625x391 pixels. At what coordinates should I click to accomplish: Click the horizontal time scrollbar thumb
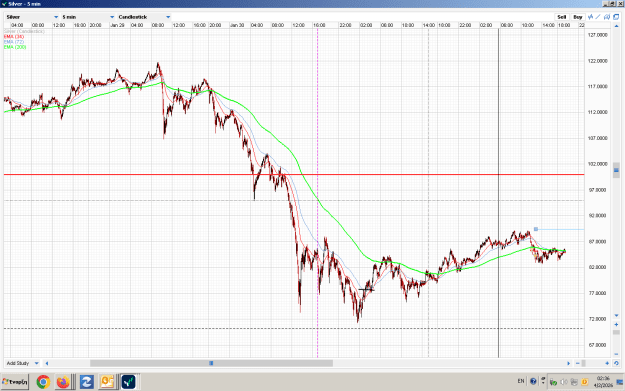(211, 363)
